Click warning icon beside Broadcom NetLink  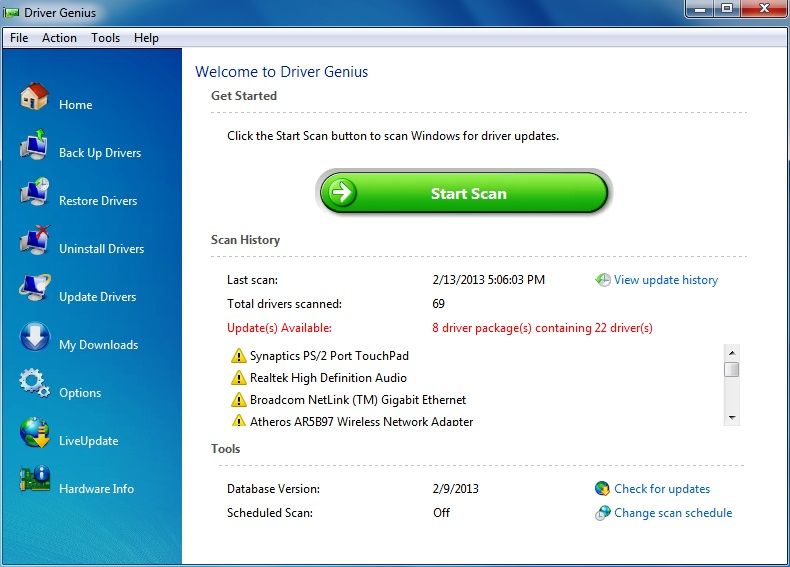[x=238, y=400]
